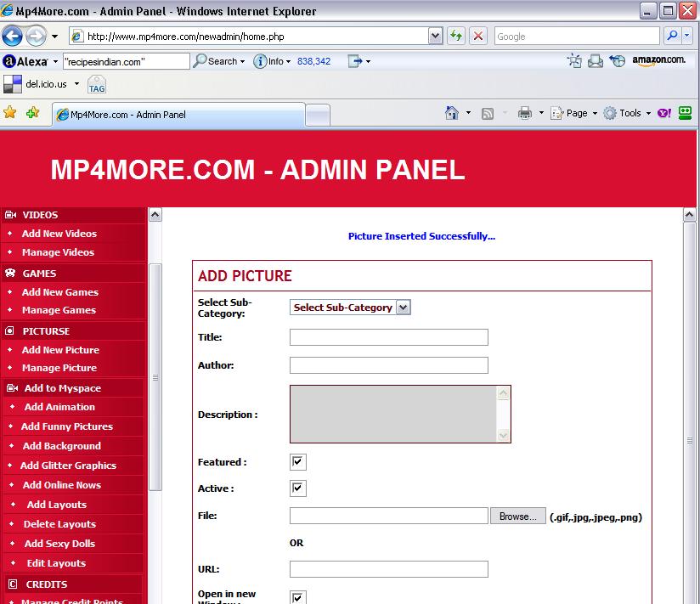Open Add New Videos in sidebar
Screen dimensions: 700x604
tap(59, 234)
